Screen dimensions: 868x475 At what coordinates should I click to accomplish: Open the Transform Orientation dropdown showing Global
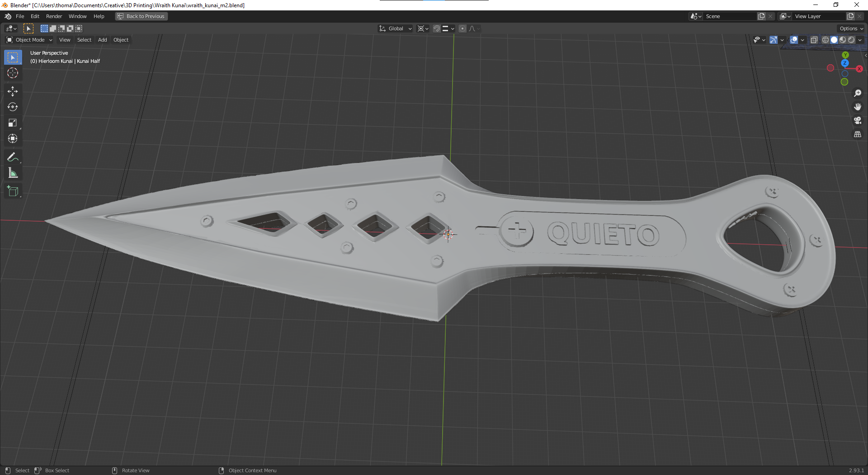coord(395,28)
